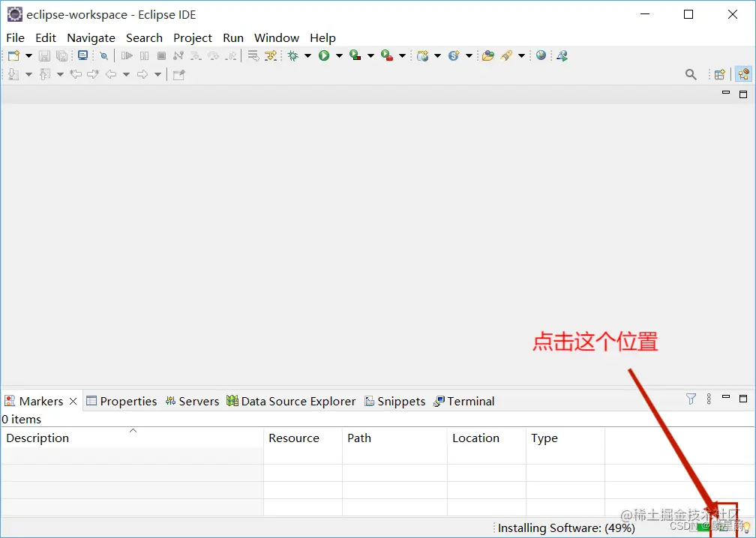Toggle the Pin Editor button
This screenshot has height=538, width=756.
click(x=178, y=75)
